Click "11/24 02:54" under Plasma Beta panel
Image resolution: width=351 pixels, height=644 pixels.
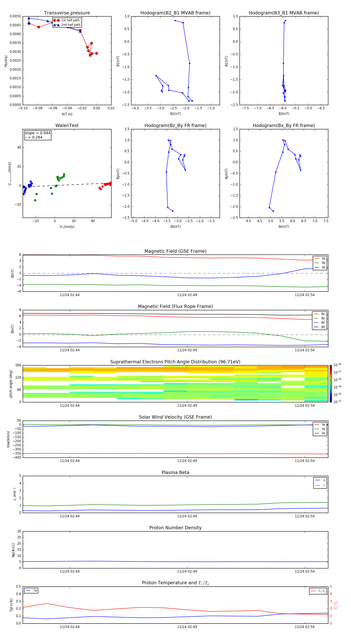pos(305,516)
